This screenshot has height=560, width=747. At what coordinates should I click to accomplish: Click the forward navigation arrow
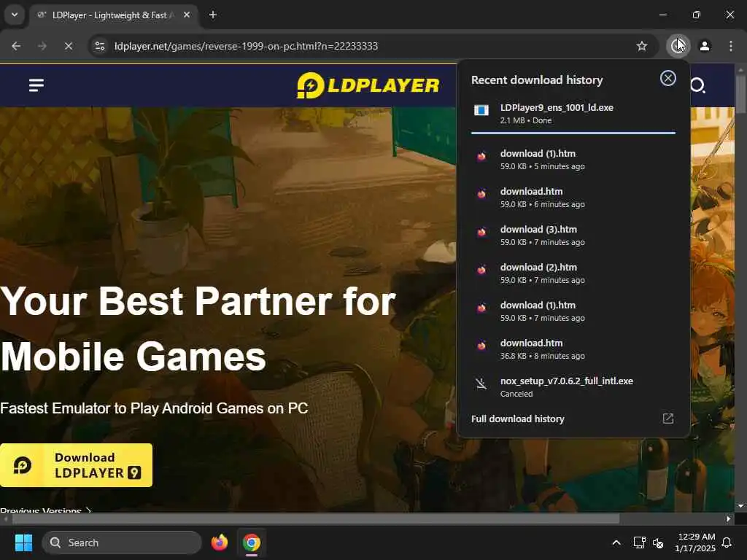click(42, 46)
